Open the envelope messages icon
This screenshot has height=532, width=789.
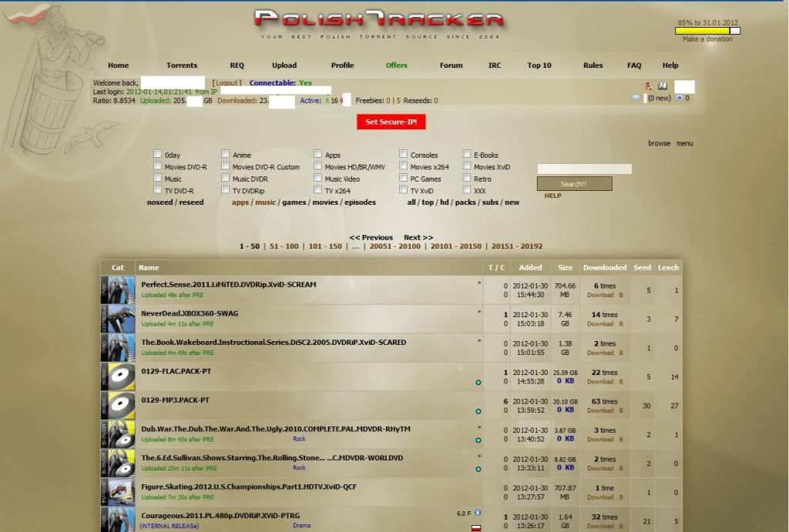coord(636,98)
